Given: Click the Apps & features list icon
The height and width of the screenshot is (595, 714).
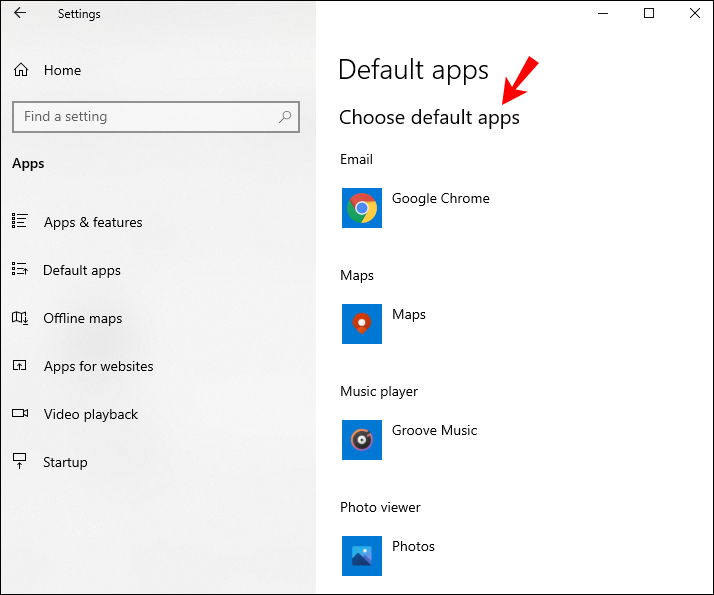Looking at the screenshot, I should tap(20, 221).
